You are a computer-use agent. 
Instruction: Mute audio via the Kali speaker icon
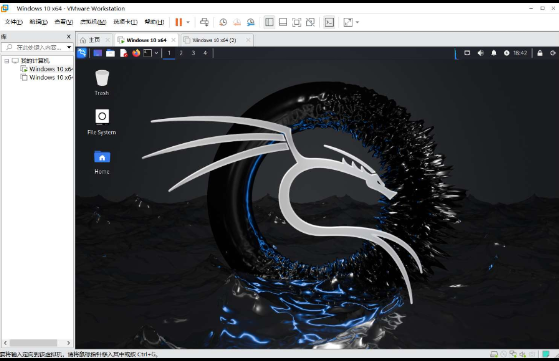coord(481,53)
